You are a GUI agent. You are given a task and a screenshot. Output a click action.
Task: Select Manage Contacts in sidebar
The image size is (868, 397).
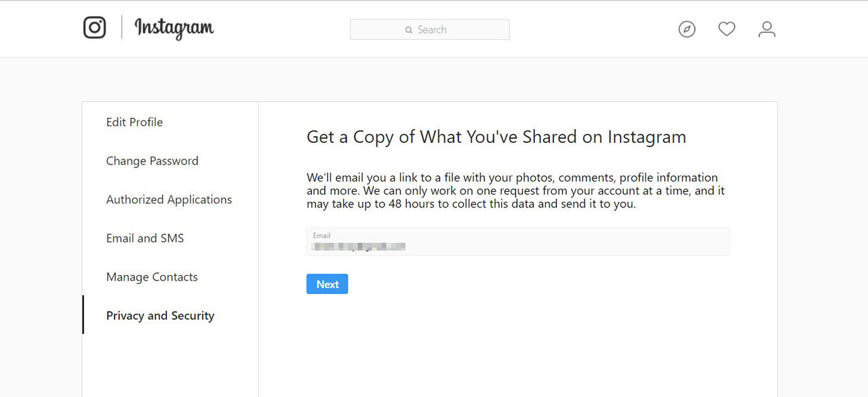pos(152,276)
